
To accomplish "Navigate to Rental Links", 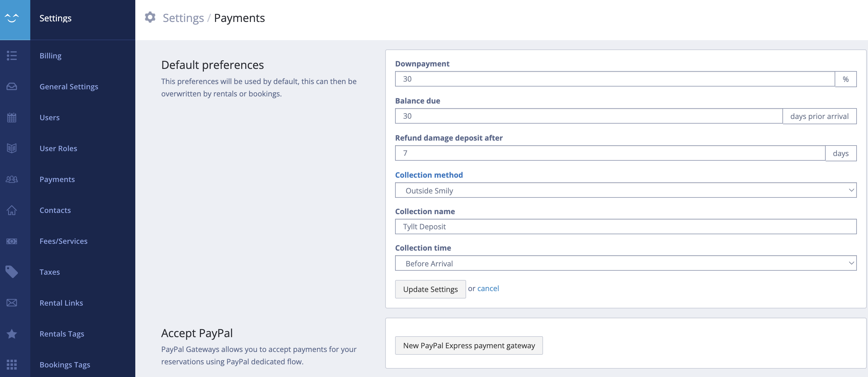I will point(61,303).
